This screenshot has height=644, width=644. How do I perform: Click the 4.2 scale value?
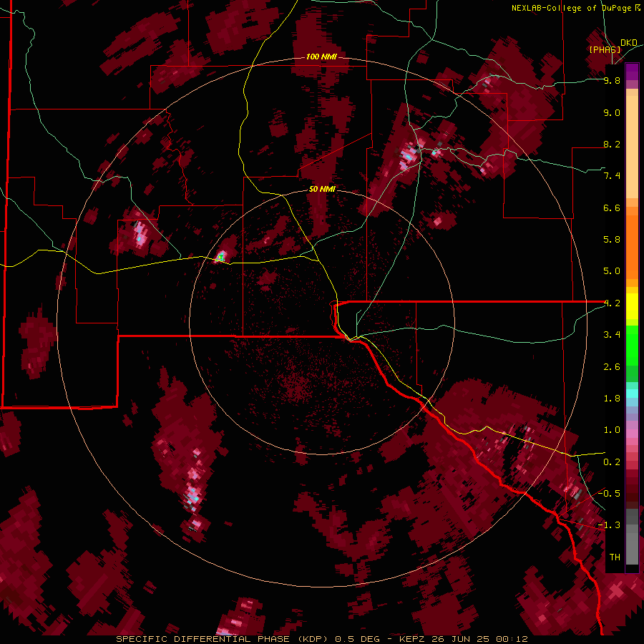pyautogui.click(x=612, y=303)
